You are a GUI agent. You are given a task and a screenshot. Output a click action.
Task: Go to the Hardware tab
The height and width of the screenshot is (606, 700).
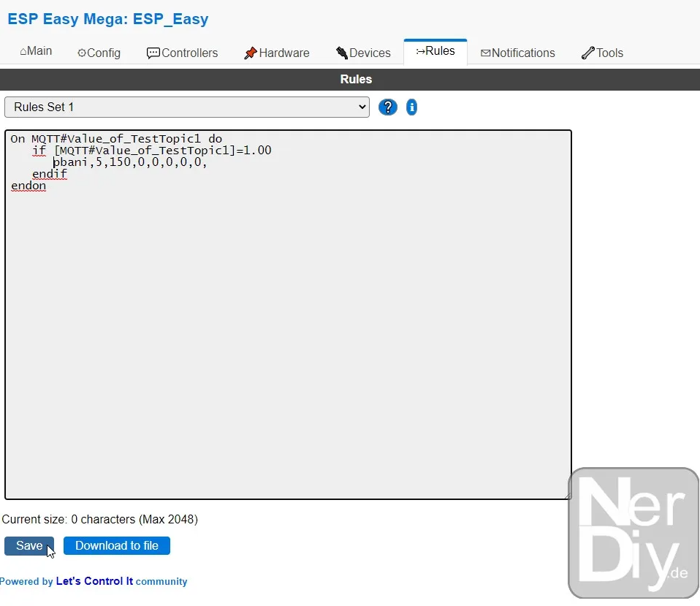(277, 53)
